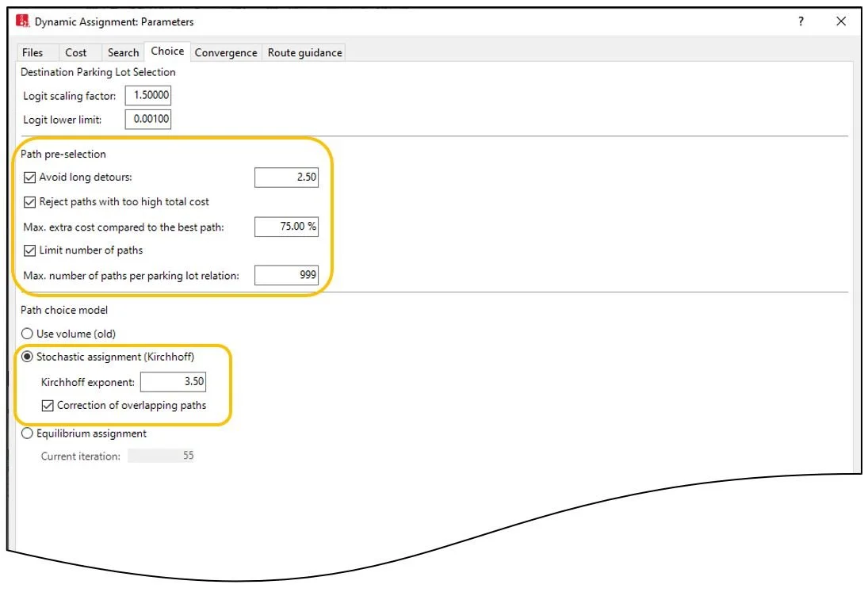868x592 pixels.
Task: Select Use volume (old) radio button
Action: pos(27,334)
